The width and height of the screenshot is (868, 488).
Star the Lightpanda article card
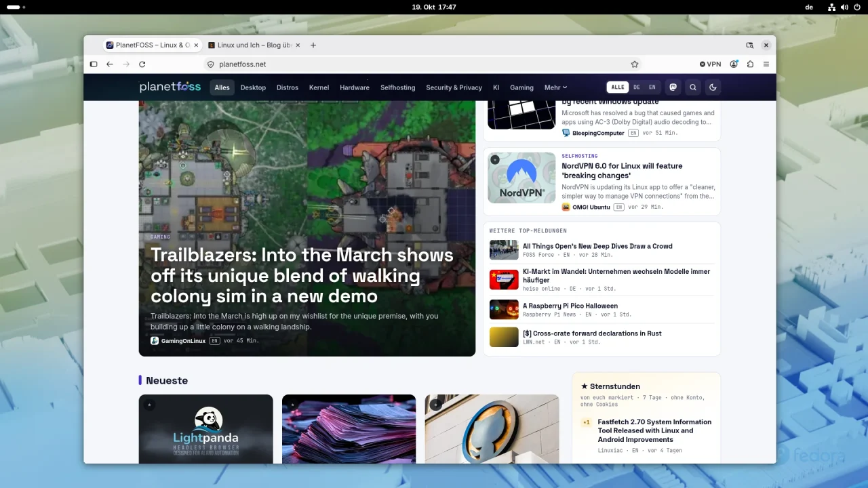coord(149,405)
